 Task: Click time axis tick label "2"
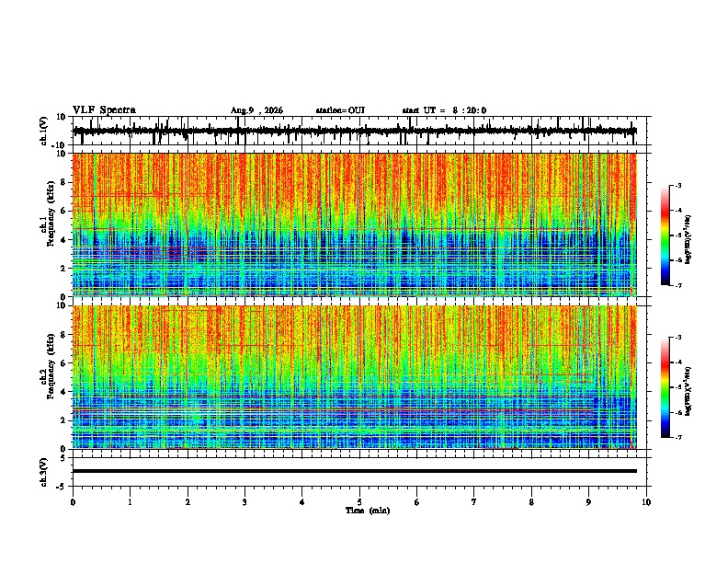(188, 502)
